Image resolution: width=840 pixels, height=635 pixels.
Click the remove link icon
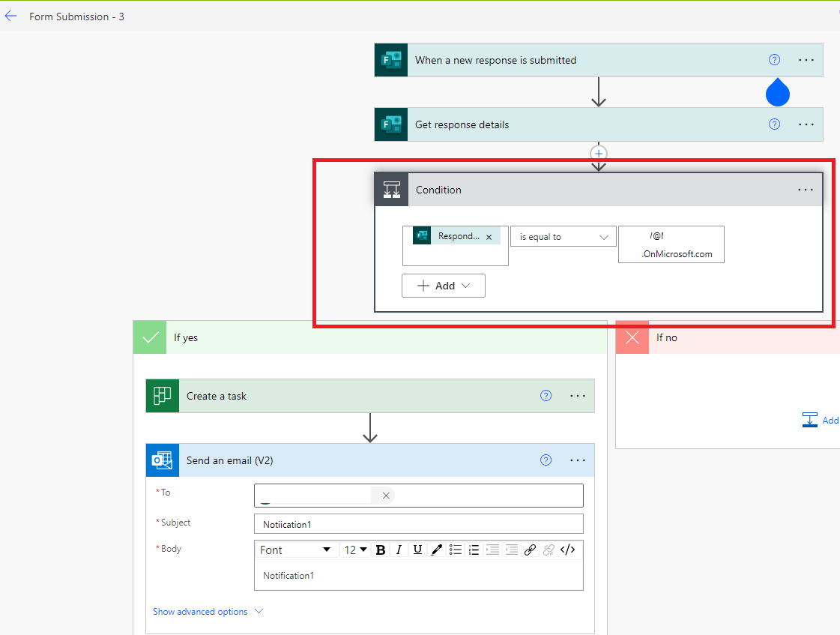[549, 550]
